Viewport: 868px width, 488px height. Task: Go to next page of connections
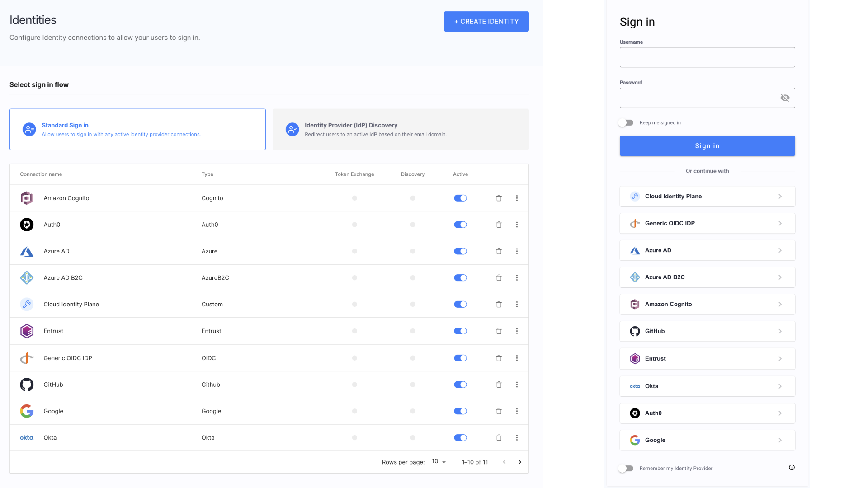click(x=520, y=462)
